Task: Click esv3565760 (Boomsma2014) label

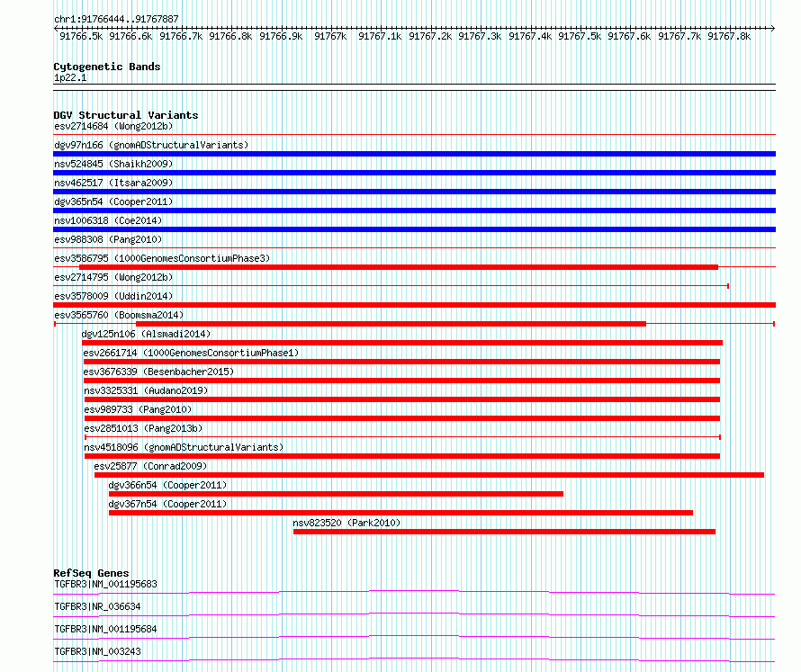Action: click(x=119, y=315)
